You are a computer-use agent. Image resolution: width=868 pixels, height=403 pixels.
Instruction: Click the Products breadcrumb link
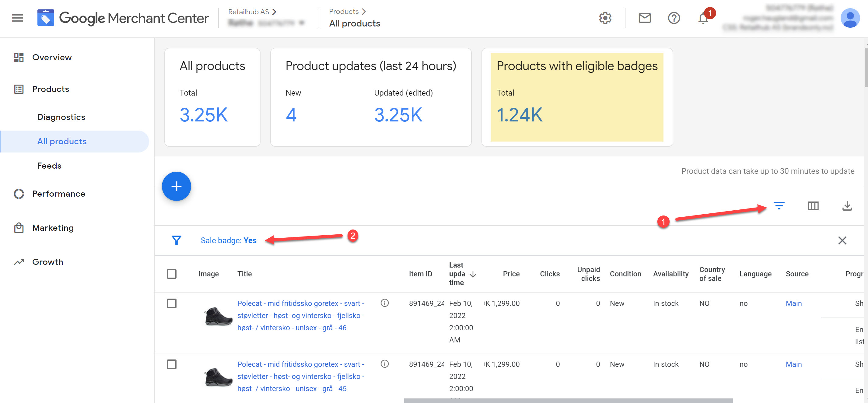pyautogui.click(x=344, y=12)
